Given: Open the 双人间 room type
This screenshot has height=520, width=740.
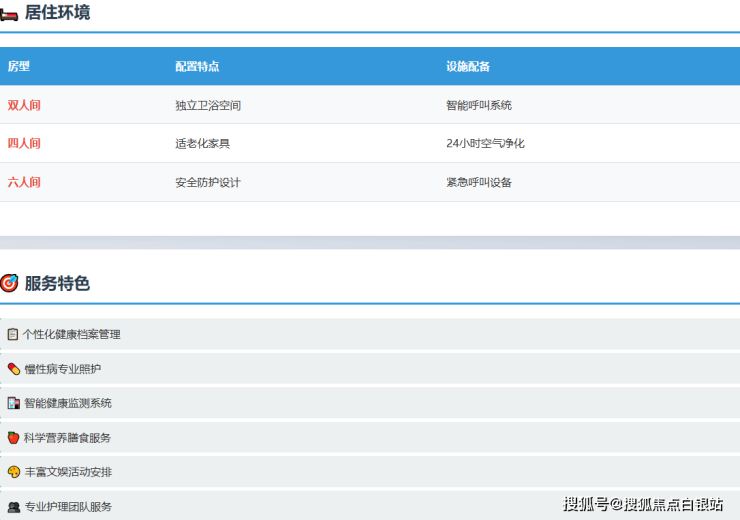Looking at the screenshot, I should [24, 105].
